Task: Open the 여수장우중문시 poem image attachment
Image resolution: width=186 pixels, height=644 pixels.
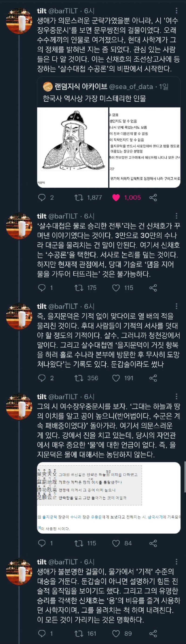Action: (109, 497)
